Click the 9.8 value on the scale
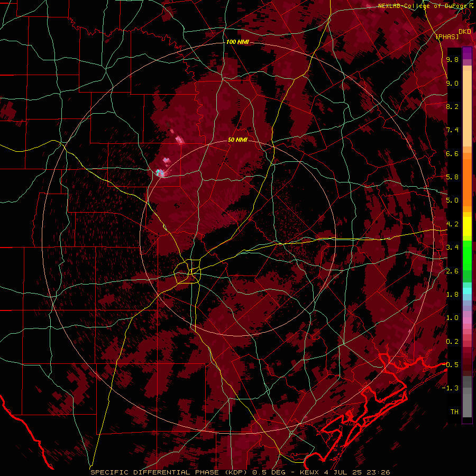Image resolution: width=476 pixels, height=476 pixels. point(452,59)
